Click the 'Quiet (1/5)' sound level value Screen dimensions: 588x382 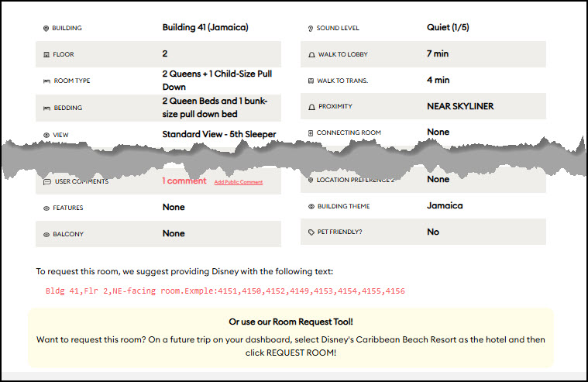point(448,27)
